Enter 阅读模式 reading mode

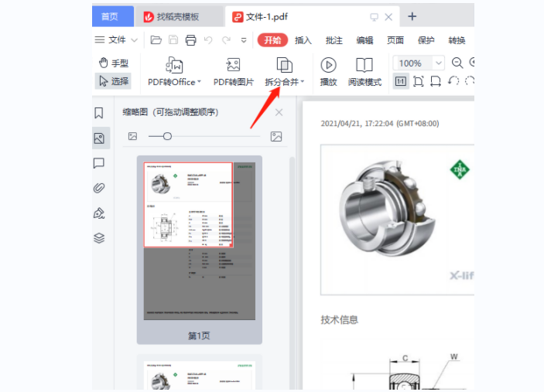tap(364, 72)
